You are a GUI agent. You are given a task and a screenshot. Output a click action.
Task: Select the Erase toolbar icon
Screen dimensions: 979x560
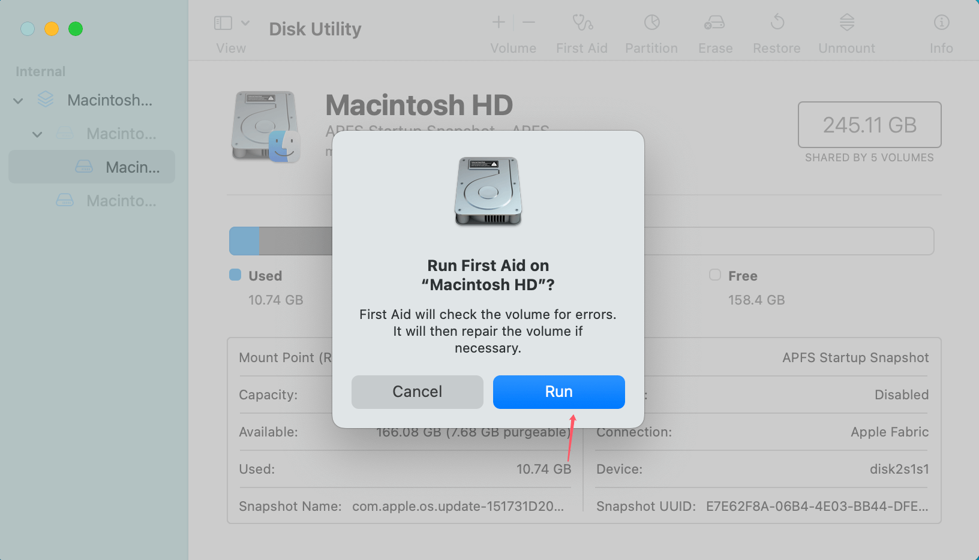click(x=714, y=30)
